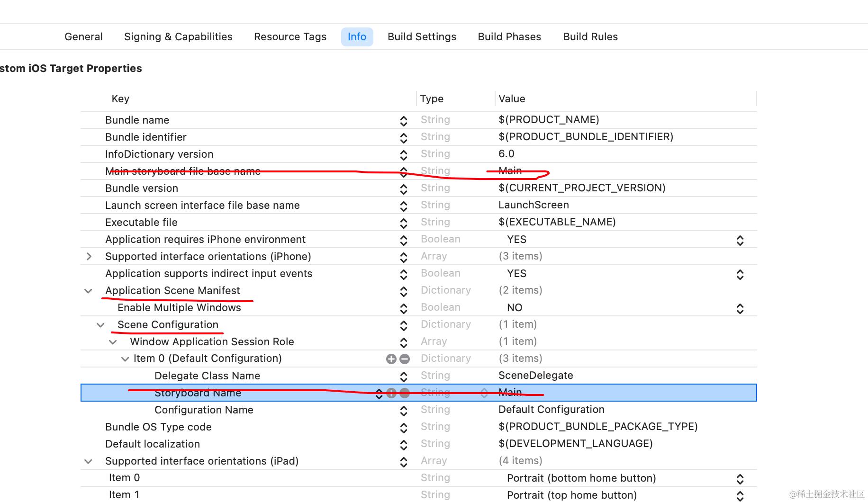868x502 pixels.
Task: Click the Type column header
Action: pos(432,99)
